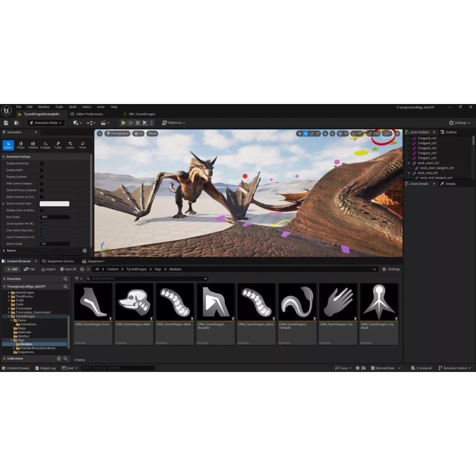Check Hide Control Shapes option
The image size is (476, 476).
click(41, 184)
